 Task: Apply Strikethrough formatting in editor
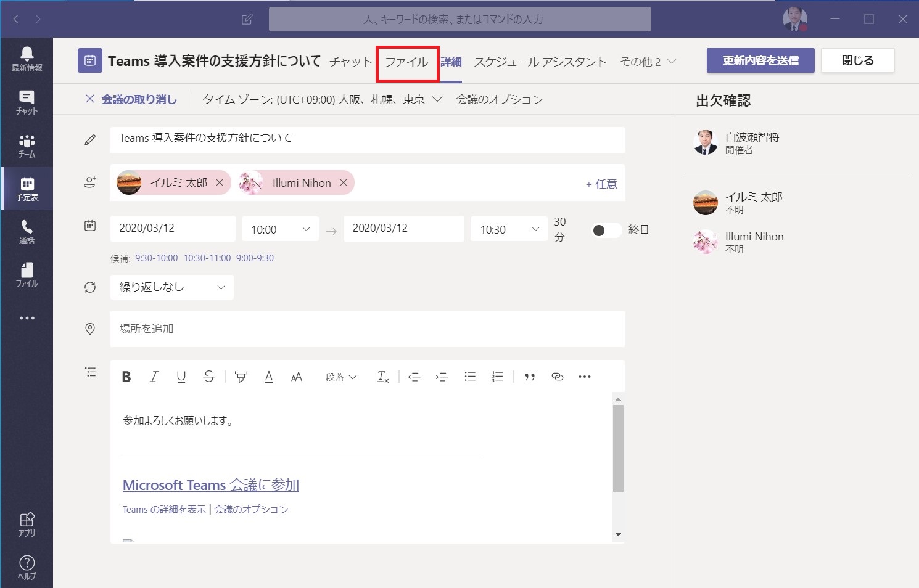[x=208, y=377]
